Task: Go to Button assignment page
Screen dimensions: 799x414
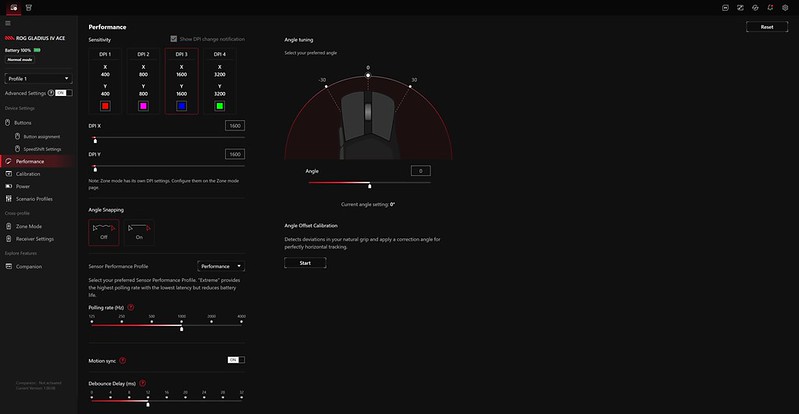Action: tap(41, 137)
